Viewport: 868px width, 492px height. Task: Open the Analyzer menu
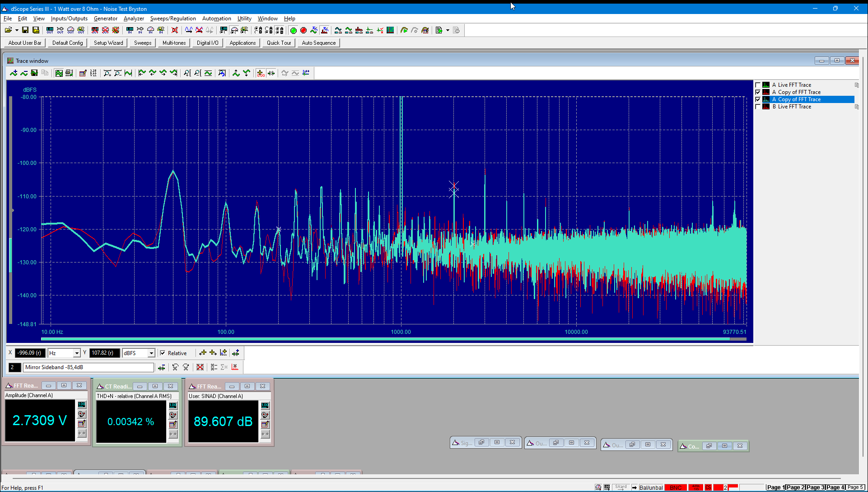[x=134, y=19]
